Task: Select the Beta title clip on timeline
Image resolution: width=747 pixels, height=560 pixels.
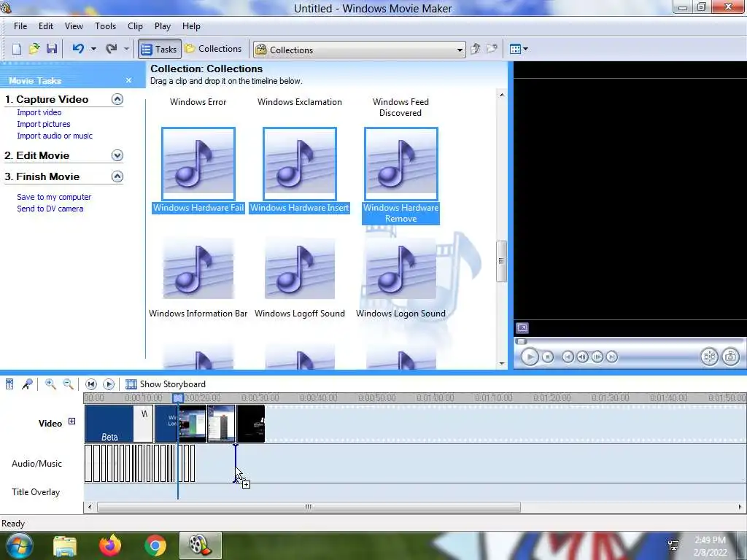Action: (119, 424)
